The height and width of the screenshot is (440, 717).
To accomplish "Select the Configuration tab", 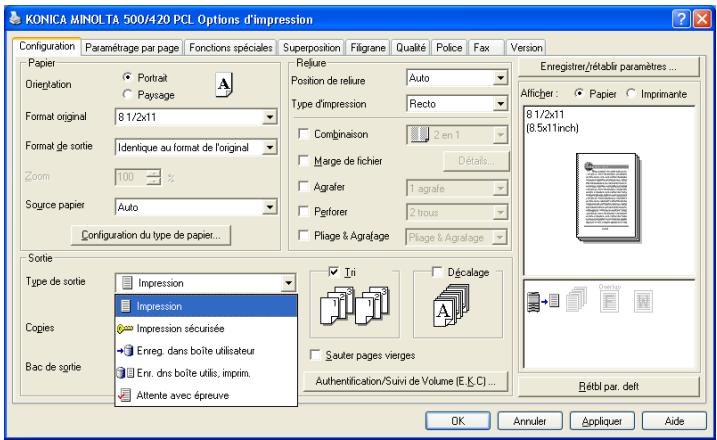I will click(47, 46).
